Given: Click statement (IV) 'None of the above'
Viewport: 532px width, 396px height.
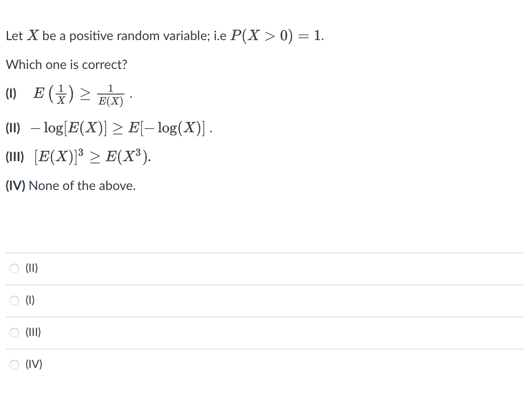Looking at the screenshot, I should 71,186.
